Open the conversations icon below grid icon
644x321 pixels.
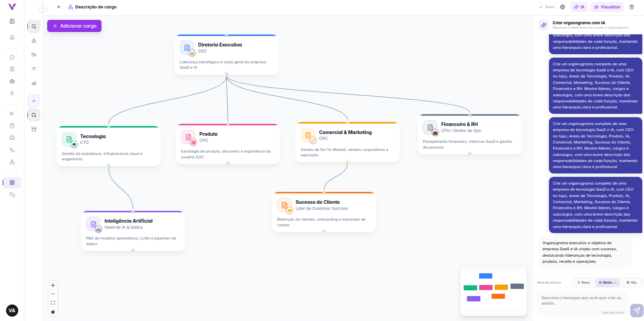pyautogui.click(x=12, y=195)
